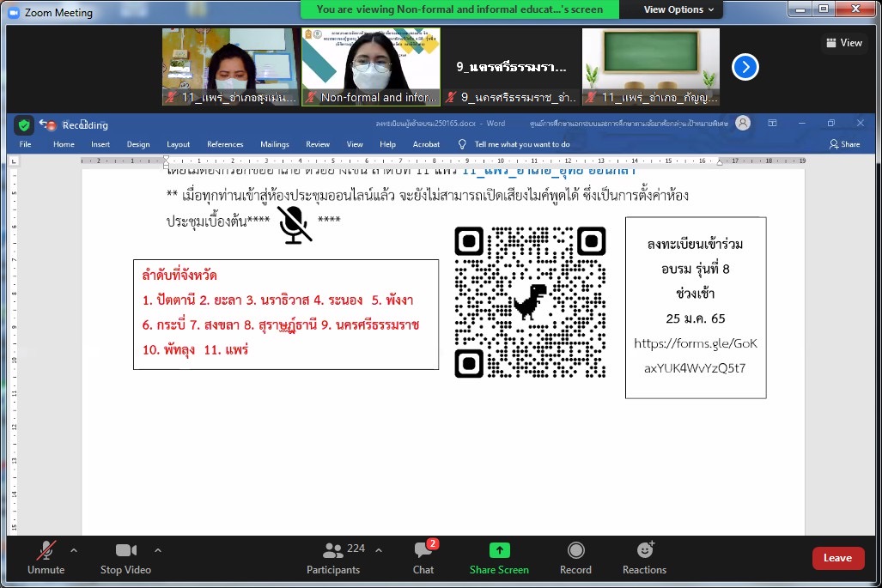This screenshot has height=588, width=882.
Task: Click the right indent marker on the ruler
Action: click(720, 162)
